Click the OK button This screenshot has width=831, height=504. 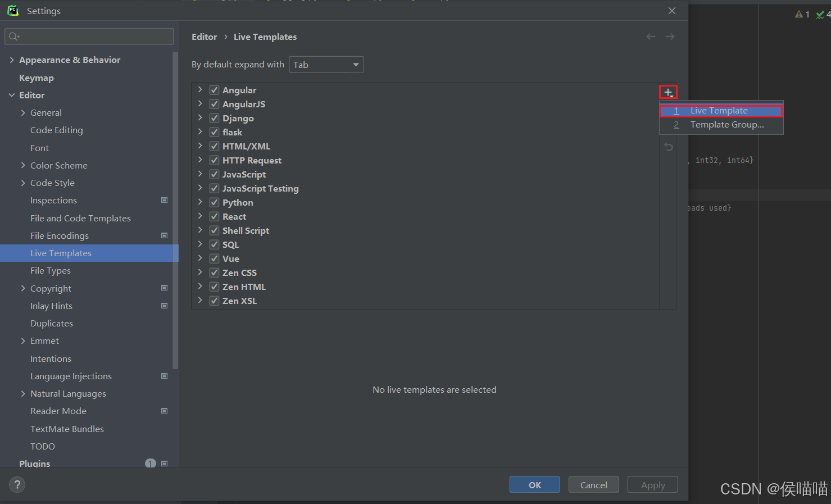pos(535,484)
